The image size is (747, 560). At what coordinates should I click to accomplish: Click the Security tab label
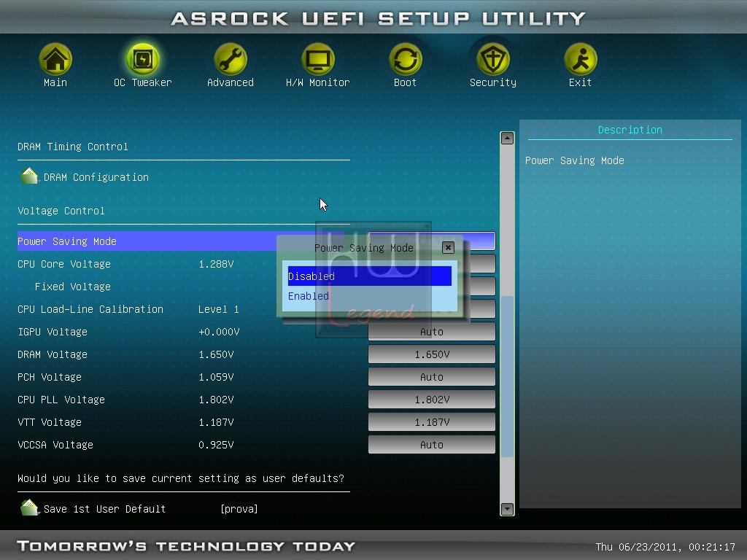coord(493,82)
